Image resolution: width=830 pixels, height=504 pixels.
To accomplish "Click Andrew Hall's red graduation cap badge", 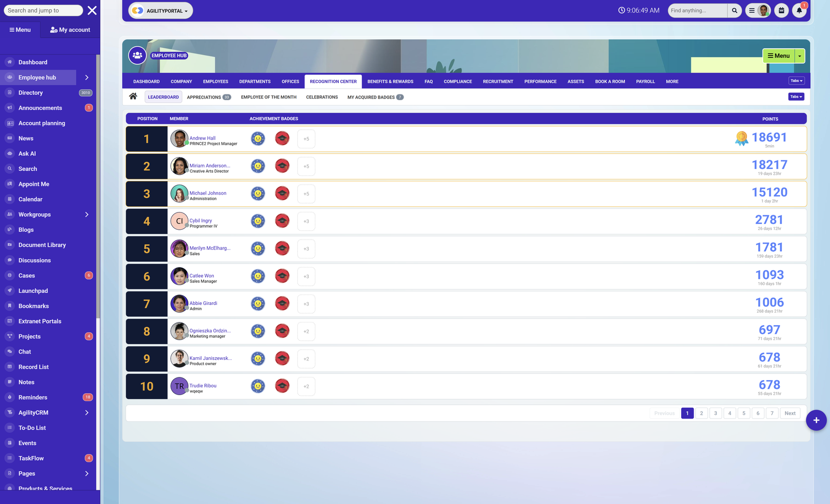I will 282,138.
